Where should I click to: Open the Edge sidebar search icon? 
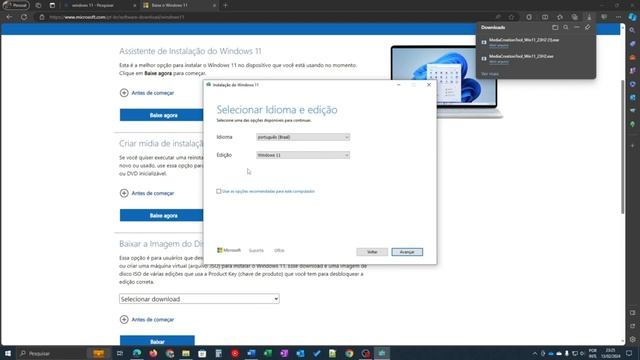[x=633, y=31]
